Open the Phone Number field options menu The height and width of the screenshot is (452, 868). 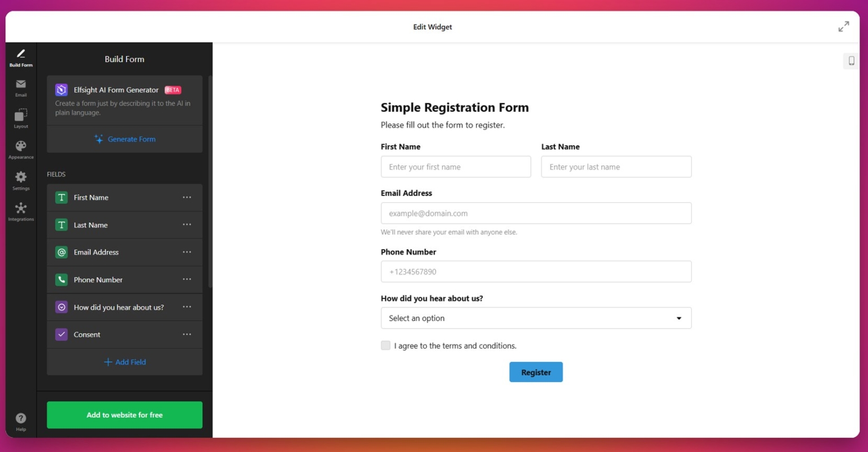(187, 279)
